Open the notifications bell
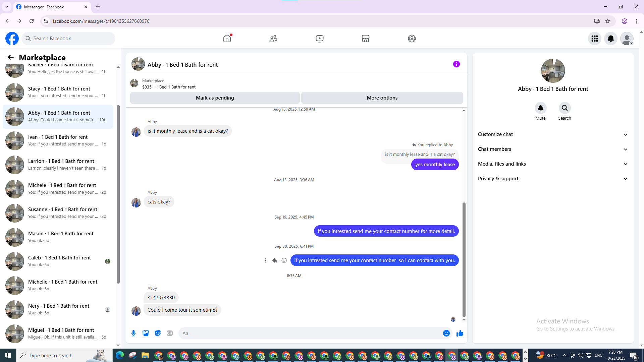Screen dimensions: 644x362 [x=610, y=39]
